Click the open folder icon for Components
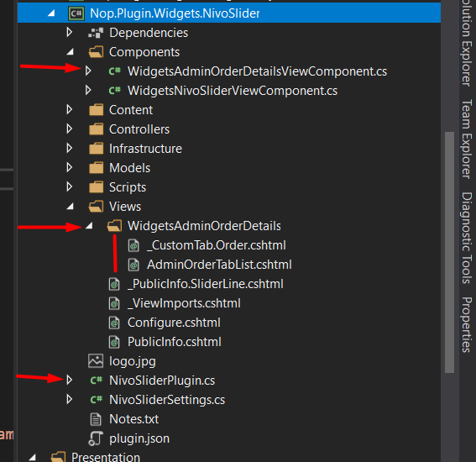Screen dimensions: 476x462 click(96, 52)
